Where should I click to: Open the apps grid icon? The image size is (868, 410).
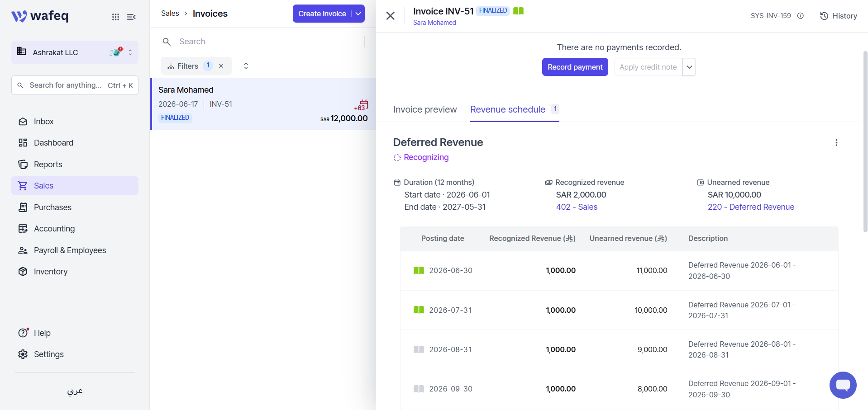(115, 17)
